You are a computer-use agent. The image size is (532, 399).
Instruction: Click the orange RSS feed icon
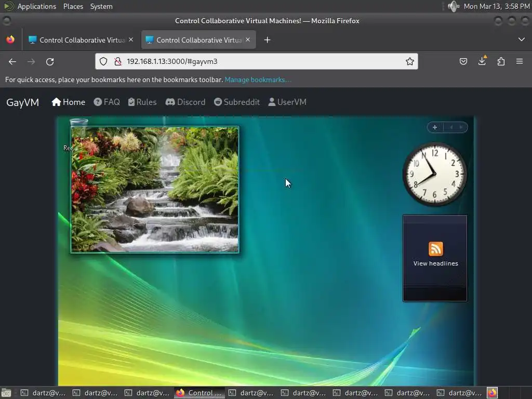pos(436,249)
